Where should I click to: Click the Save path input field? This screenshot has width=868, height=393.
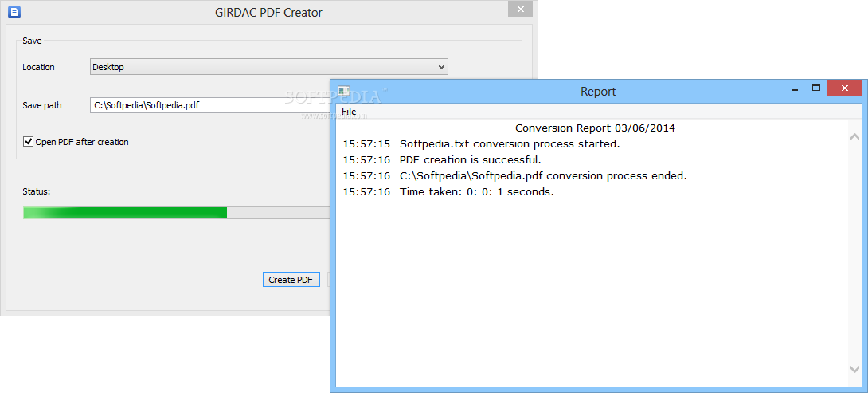pos(210,104)
